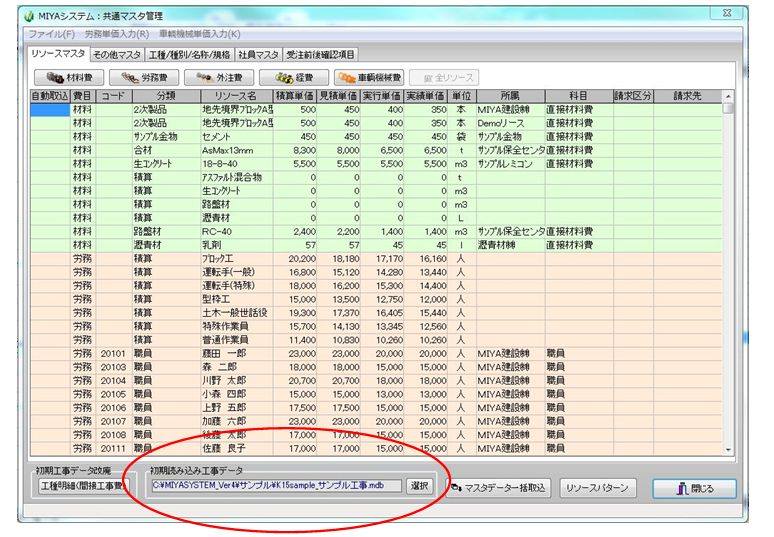Select the 運転手(一般) labor row
The height and width of the screenshot is (537, 774).
[376, 272]
